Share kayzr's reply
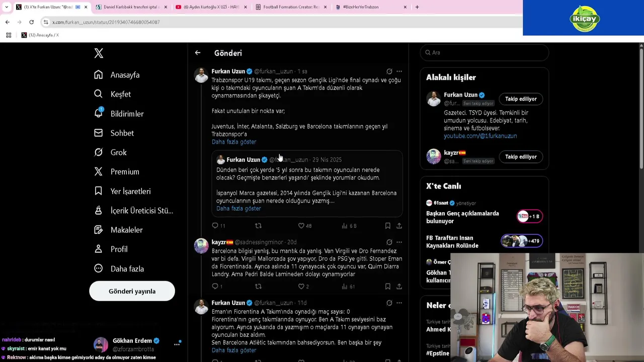 (x=399, y=287)
